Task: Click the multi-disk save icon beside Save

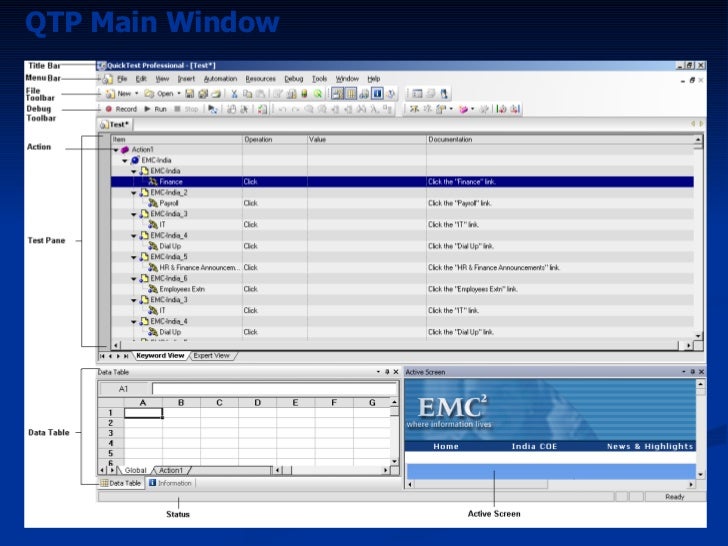Action: tap(203, 94)
